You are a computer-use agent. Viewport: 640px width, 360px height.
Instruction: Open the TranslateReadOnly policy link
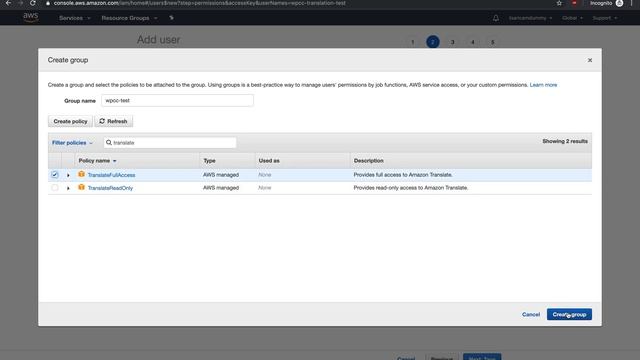pos(110,188)
